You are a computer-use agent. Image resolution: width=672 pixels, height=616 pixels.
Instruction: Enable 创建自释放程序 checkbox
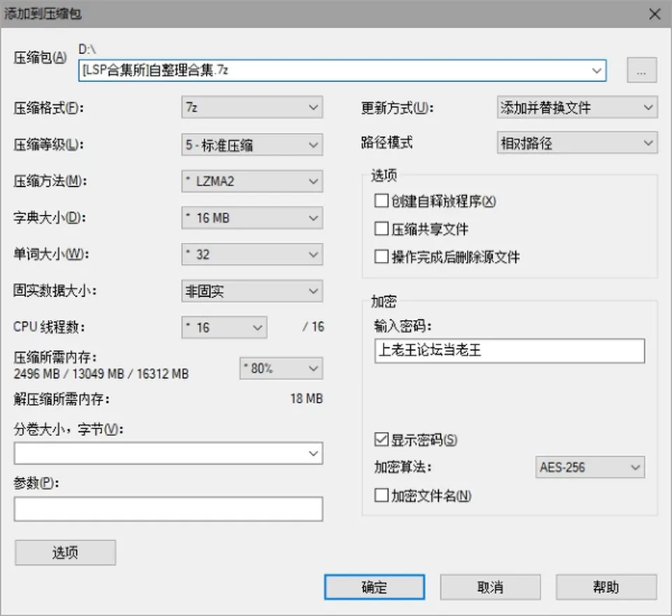tap(381, 201)
